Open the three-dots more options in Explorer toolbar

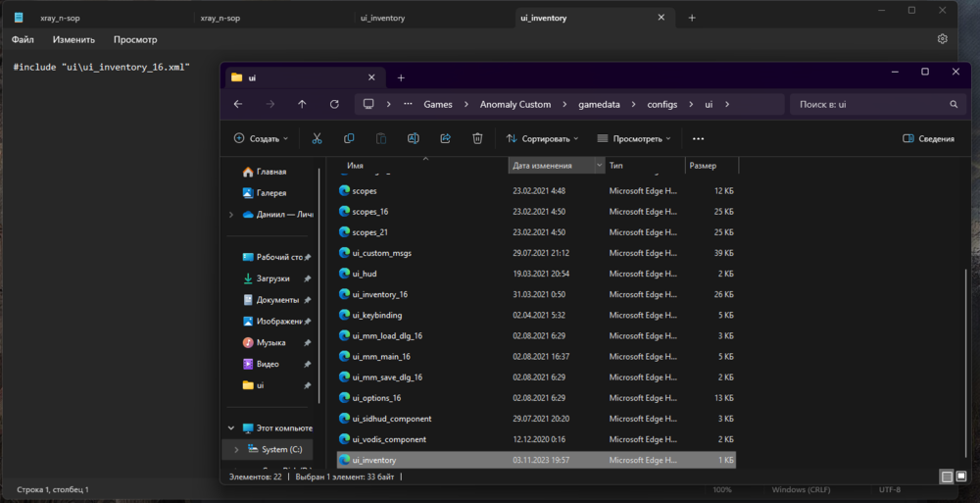tap(698, 139)
